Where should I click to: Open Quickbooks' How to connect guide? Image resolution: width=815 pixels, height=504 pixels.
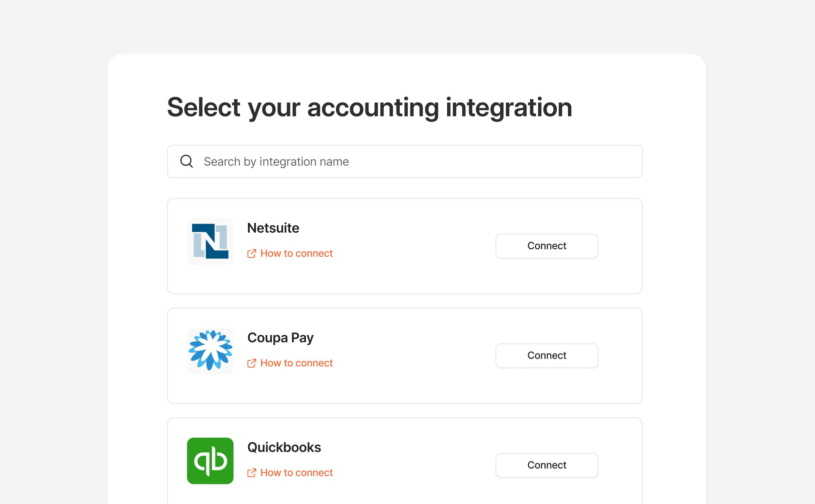coord(296,472)
